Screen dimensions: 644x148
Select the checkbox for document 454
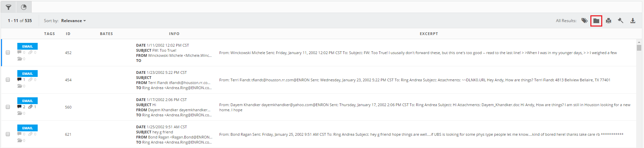click(8, 80)
